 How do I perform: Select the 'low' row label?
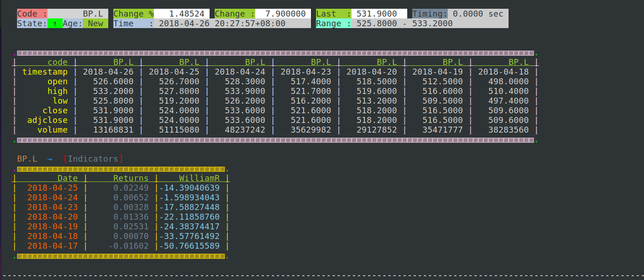tap(60, 101)
